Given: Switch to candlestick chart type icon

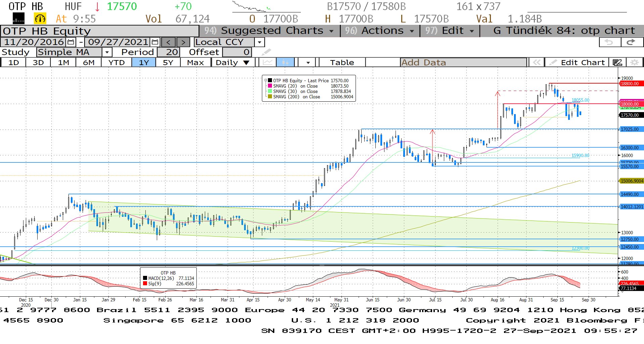Looking at the screenshot, I should [285, 62].
